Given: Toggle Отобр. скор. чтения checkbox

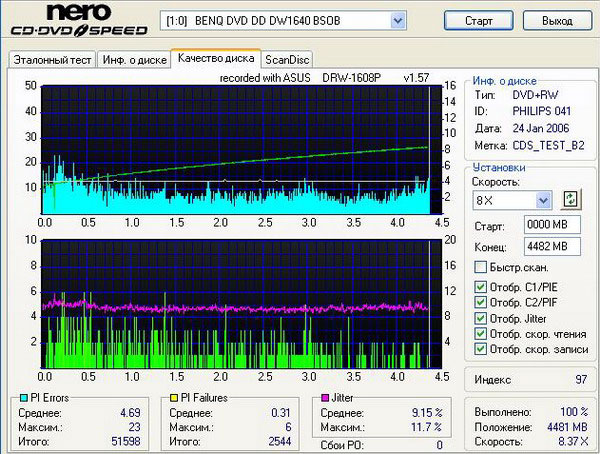Looking at the screenshot, I should point(480,333).
